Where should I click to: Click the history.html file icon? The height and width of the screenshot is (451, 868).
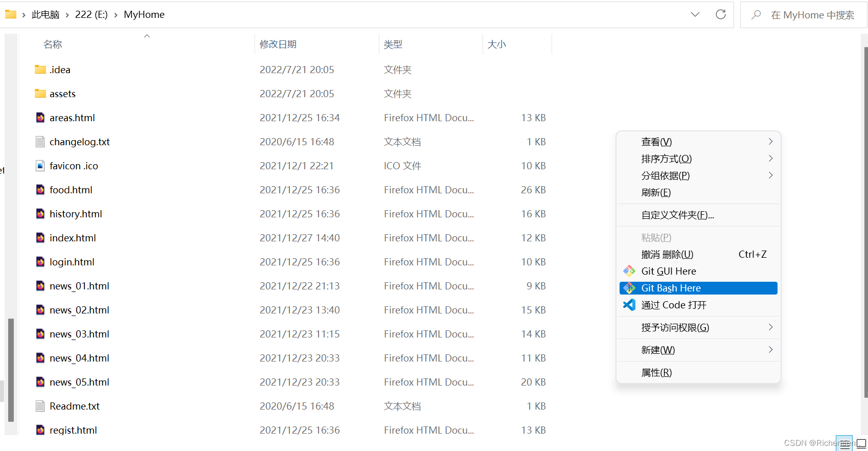click(40, 214)
